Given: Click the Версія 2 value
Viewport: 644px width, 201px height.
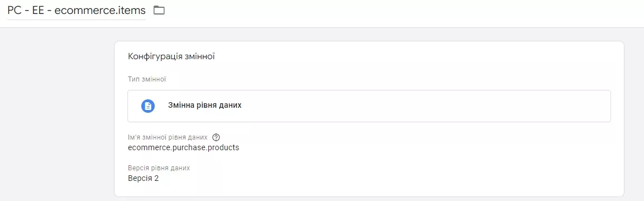Looking at the screenshot, I should (x=144, y=179).
